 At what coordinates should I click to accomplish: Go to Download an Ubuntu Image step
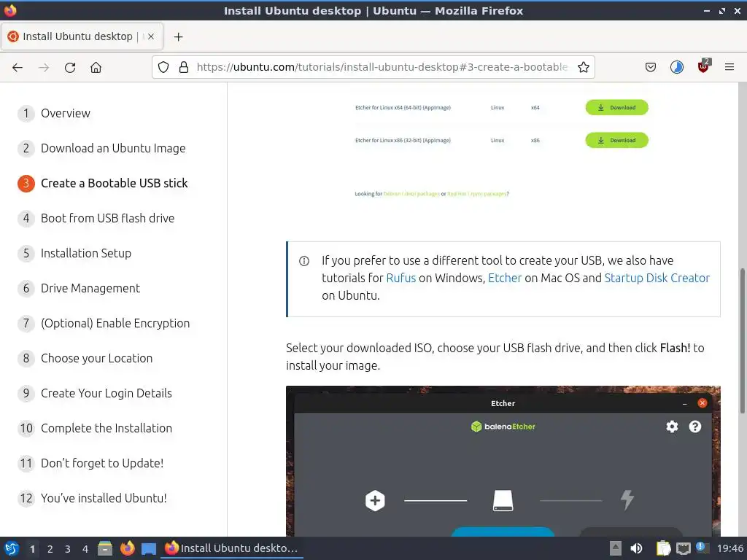point(113,148)
